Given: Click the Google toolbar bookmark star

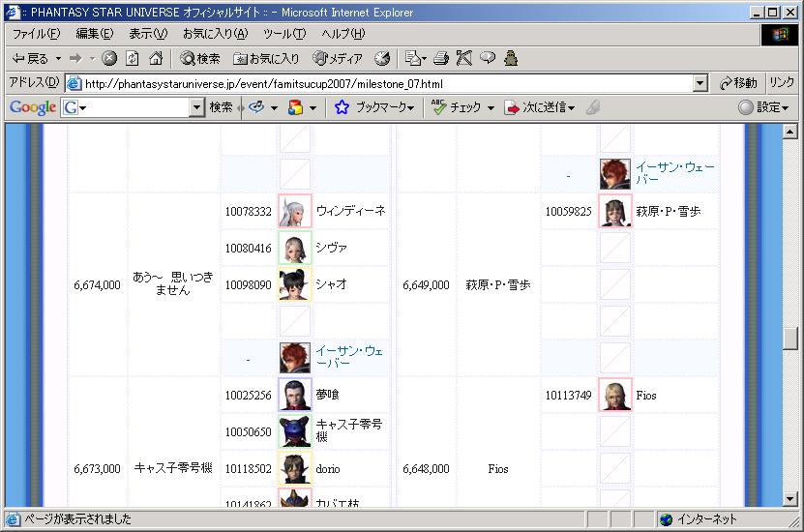Looking at the screenshot, I should (342, 107).
